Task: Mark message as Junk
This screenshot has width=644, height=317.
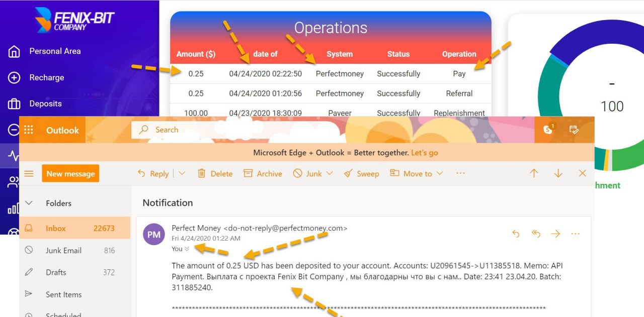Action: click(307, 173)
